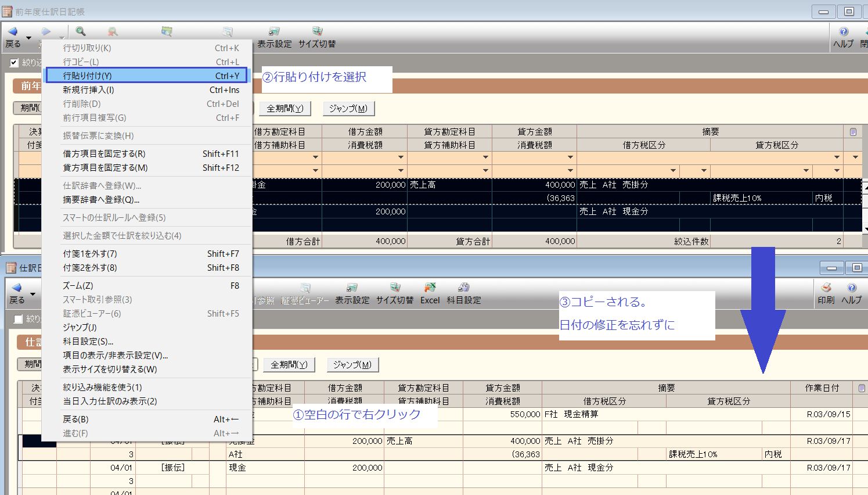
Task: Open 科目設定 from the lower toolbar
Action: (x=464, y=294)
